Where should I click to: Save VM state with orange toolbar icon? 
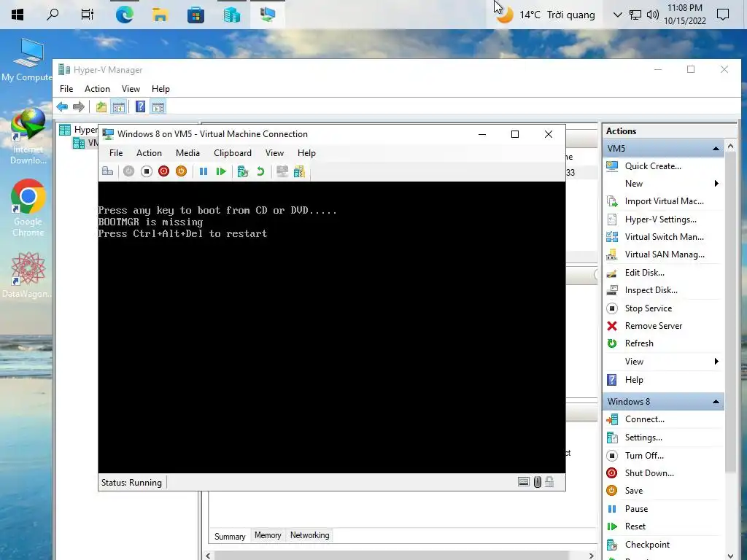point(181,171)
